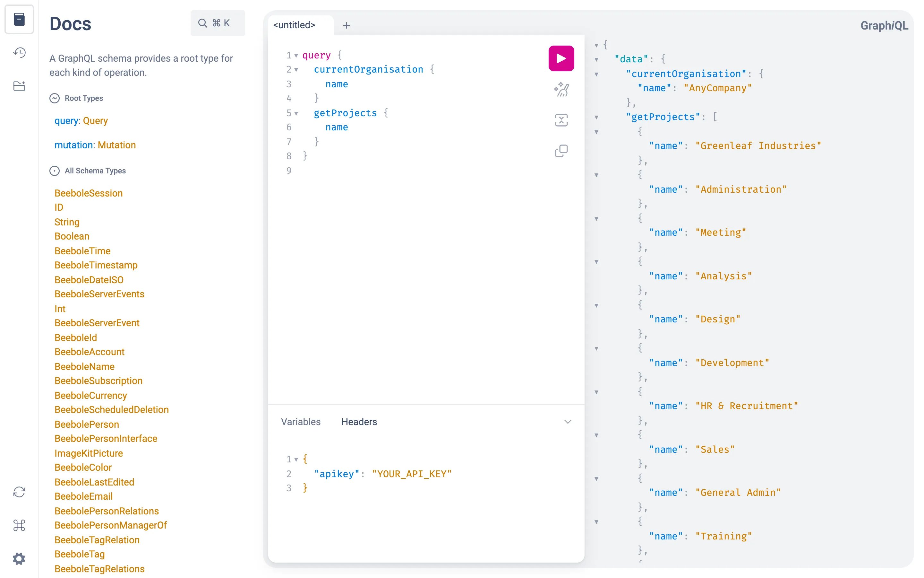Open the Mutation root type link

pos(116,145)
